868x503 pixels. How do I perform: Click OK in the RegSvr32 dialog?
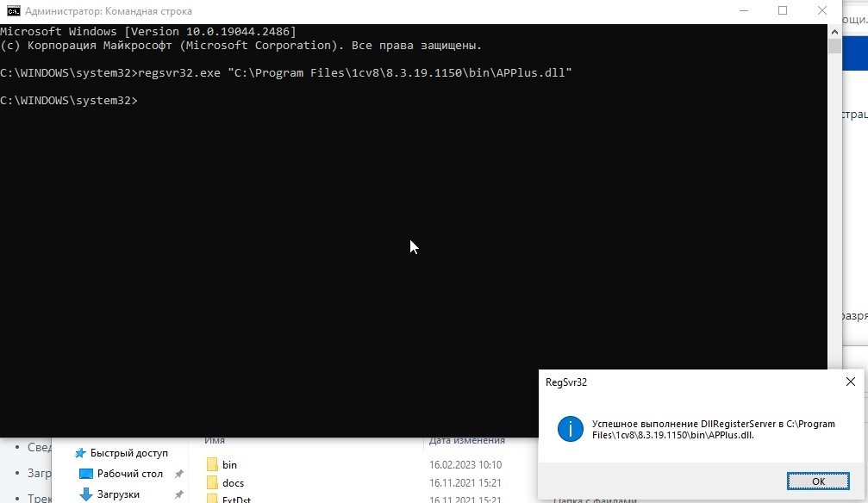818,481
